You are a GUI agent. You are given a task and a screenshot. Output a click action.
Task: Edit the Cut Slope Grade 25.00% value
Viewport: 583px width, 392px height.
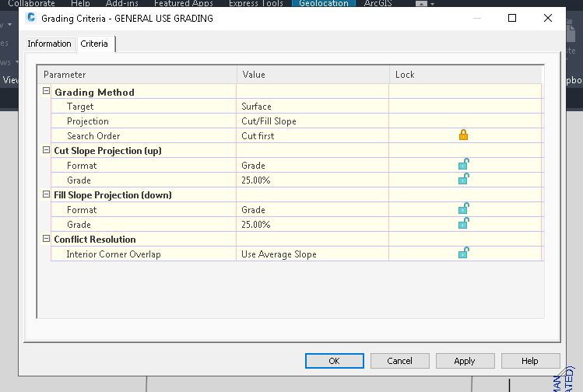(x=311, y=180)
